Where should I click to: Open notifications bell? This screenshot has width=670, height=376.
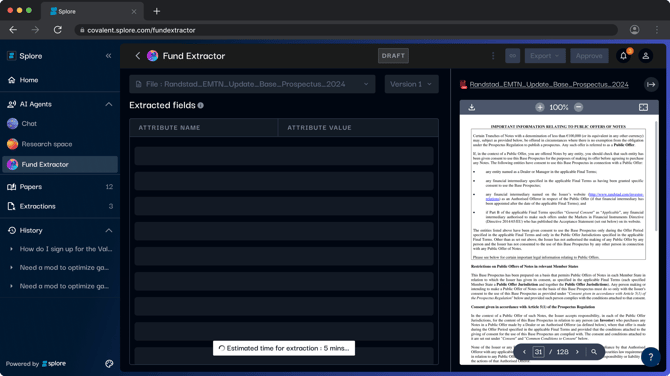pyautogui.click(x=623, y=56)
